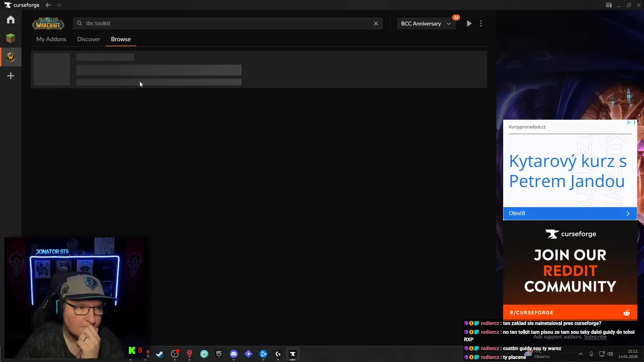
Task: Open the 'Kytarový kurz s Petrem Jandou' ad
Action: point(568,171)
